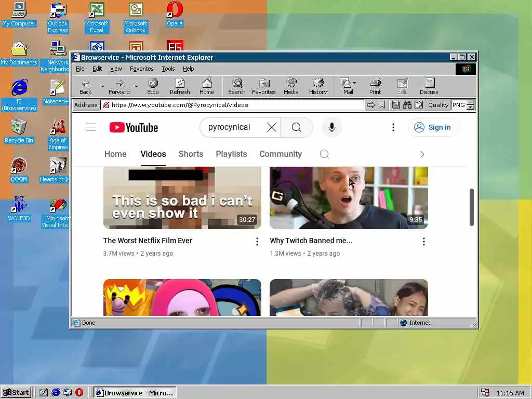The width and height of the screenshot is (532, 399).
Task: Search within channel using magnifier icon
Action: pyautogui.click(x=324, y=154)
